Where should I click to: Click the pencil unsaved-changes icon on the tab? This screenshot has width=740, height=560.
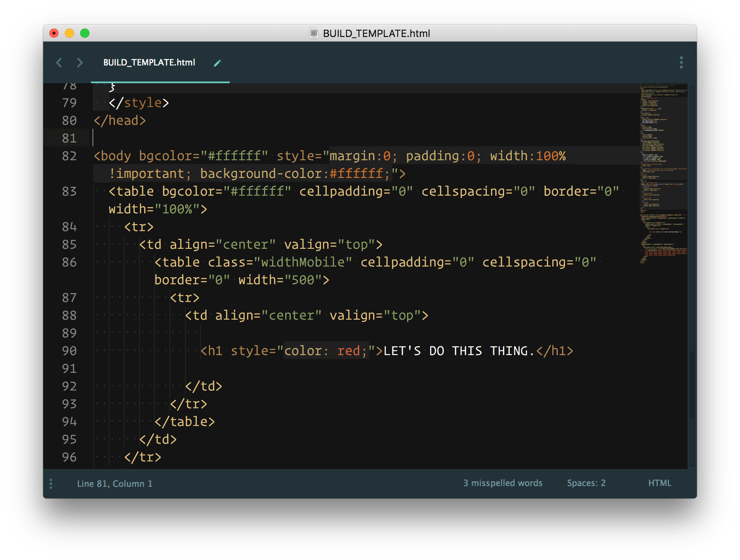tap(217, 63)
